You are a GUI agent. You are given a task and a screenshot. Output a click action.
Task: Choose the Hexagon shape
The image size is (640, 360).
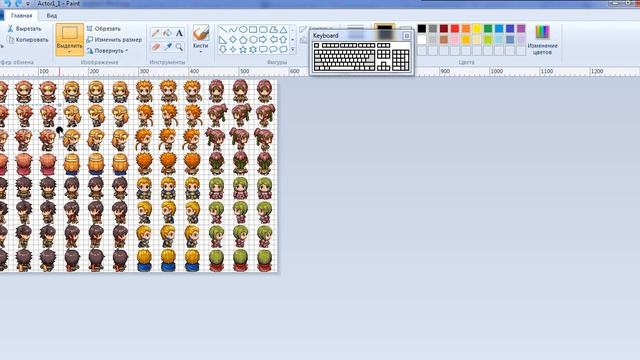tap(253, 40)
